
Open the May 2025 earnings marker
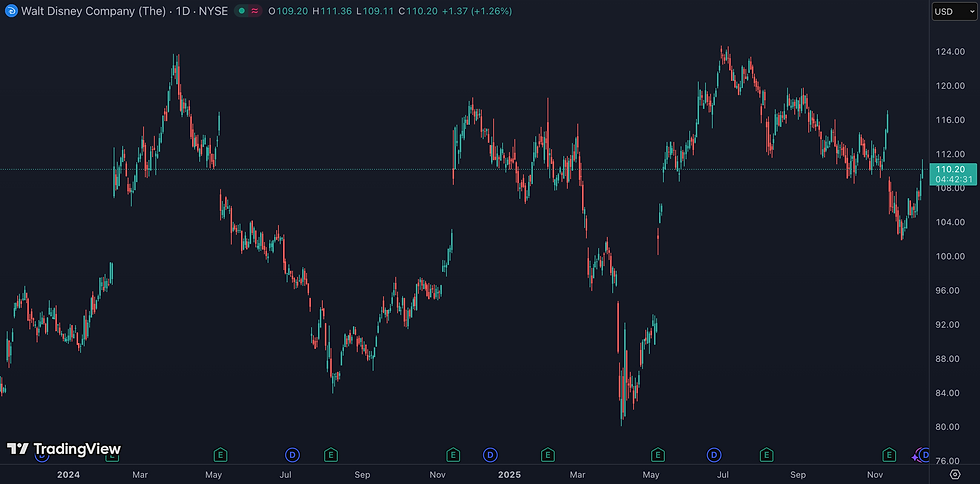pos(658,455)
